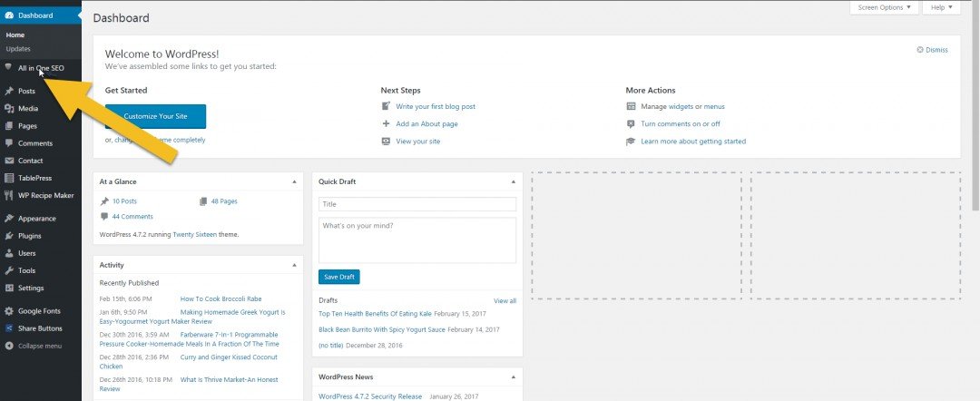Open WordPress 4.7.2 Security Release link
Viewport: 980px width, 401px height.
pyautogui.click(x=370, y=396)
